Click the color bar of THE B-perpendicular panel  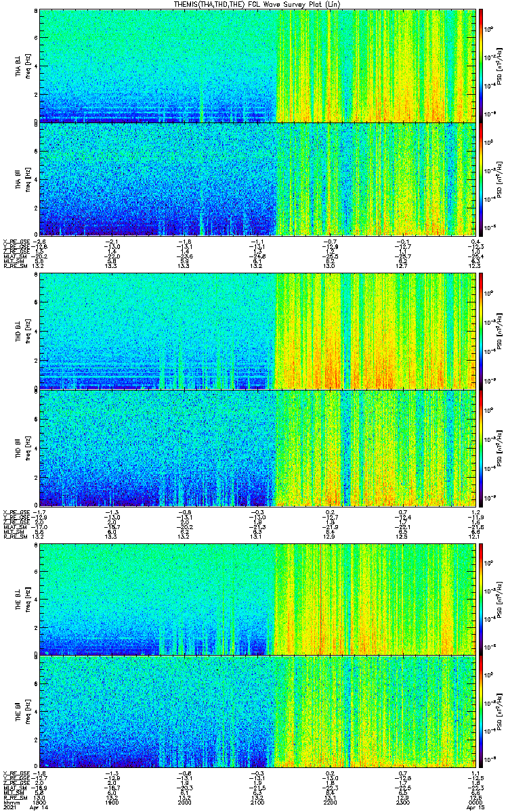pos(482,600)
